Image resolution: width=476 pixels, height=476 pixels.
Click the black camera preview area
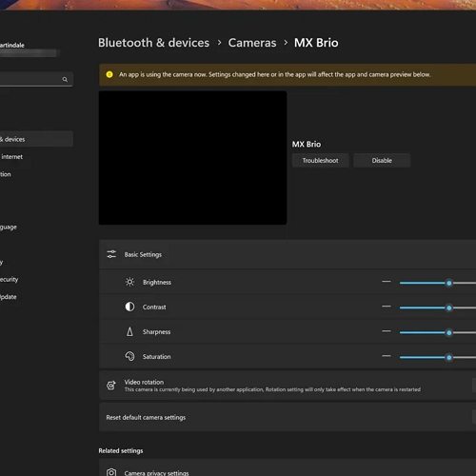coord(192,158)
